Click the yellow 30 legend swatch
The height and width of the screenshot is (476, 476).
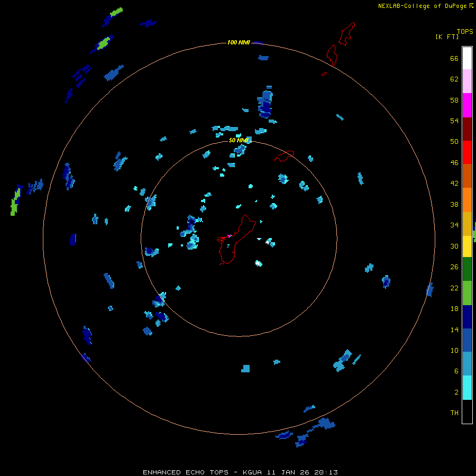tap(467, 246)
